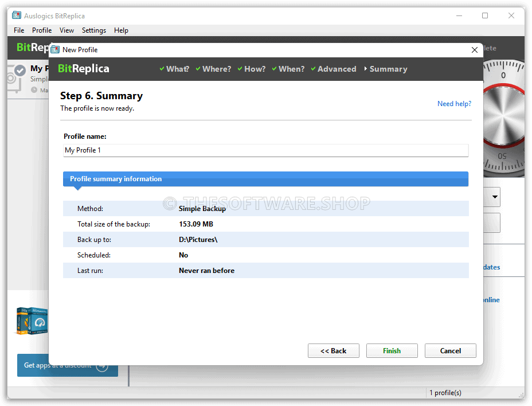Close the New Profile dialog
532x406 pixels.
coord(474,50)
